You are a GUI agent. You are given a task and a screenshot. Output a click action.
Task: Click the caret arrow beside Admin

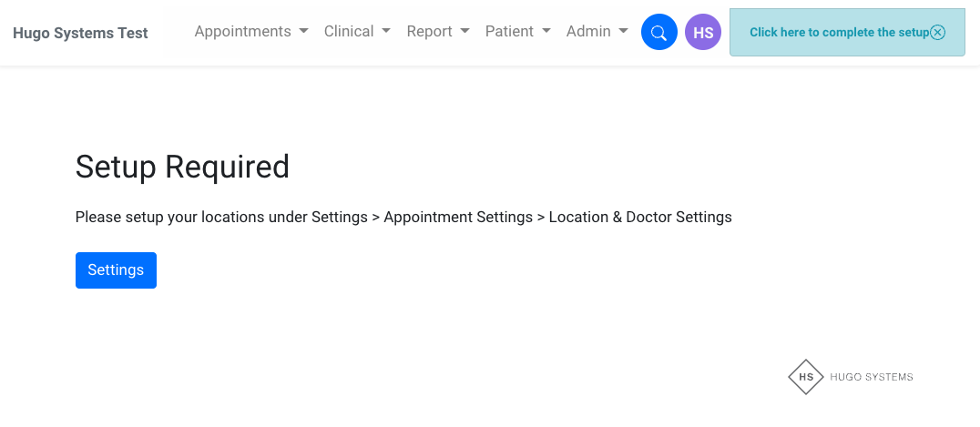[623, 31]
